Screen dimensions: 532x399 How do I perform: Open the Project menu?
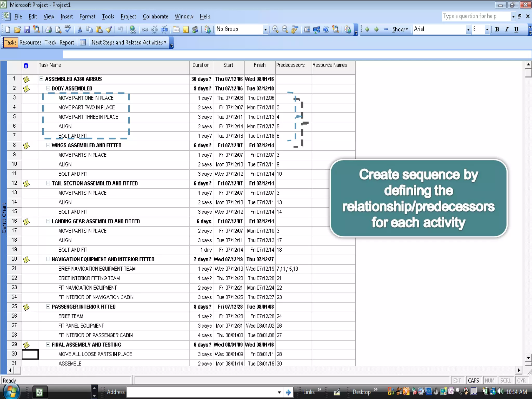click(128, 17)
